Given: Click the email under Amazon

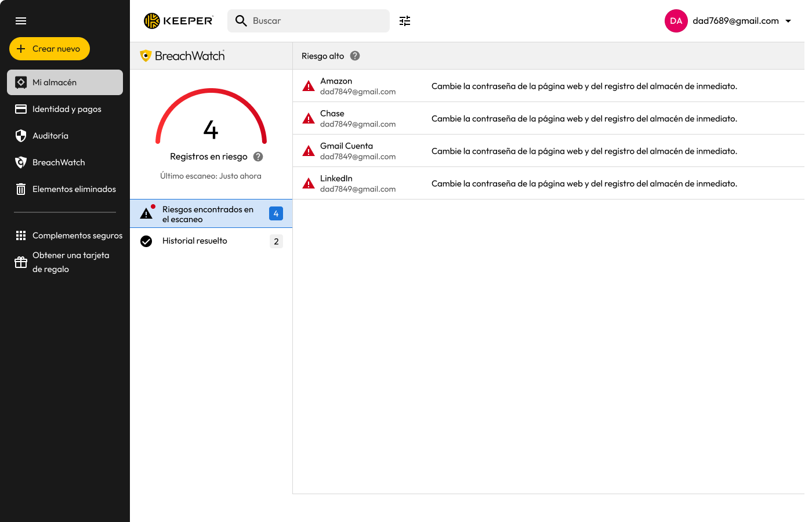Looking at the screenshot, I should click(358, 92).
